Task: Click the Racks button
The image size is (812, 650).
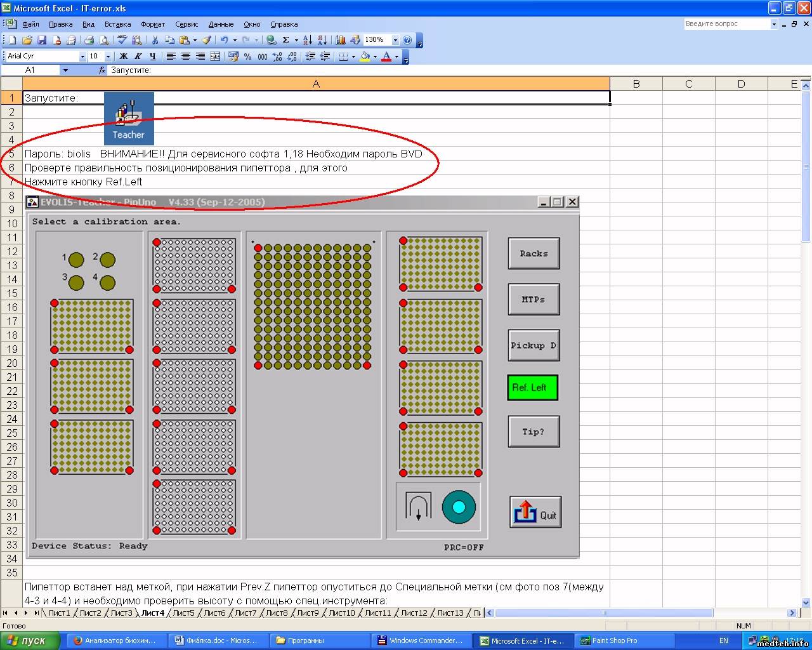Action: point(534,253)
